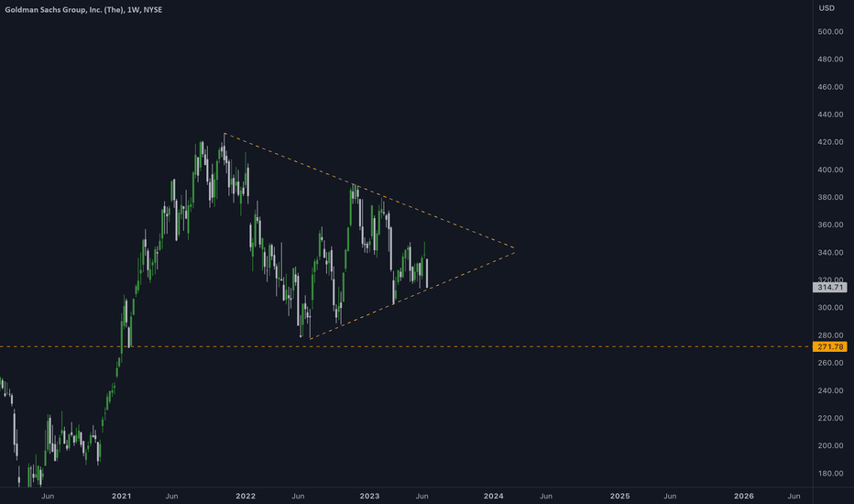
Task: Click the 2024 time axis label
Action: tap(494, 496)
